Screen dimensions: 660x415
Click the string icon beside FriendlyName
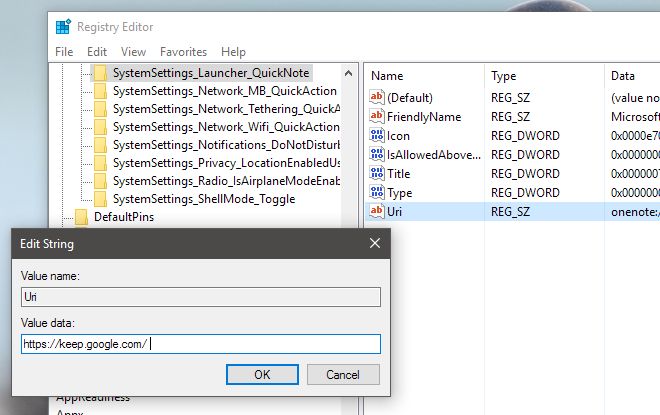coord(377,116)
